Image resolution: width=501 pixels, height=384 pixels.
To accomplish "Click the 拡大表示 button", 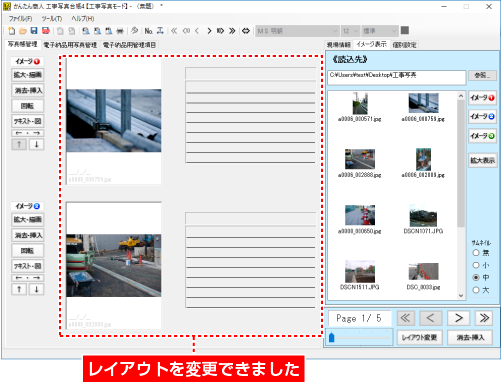I will pos(482,160).
